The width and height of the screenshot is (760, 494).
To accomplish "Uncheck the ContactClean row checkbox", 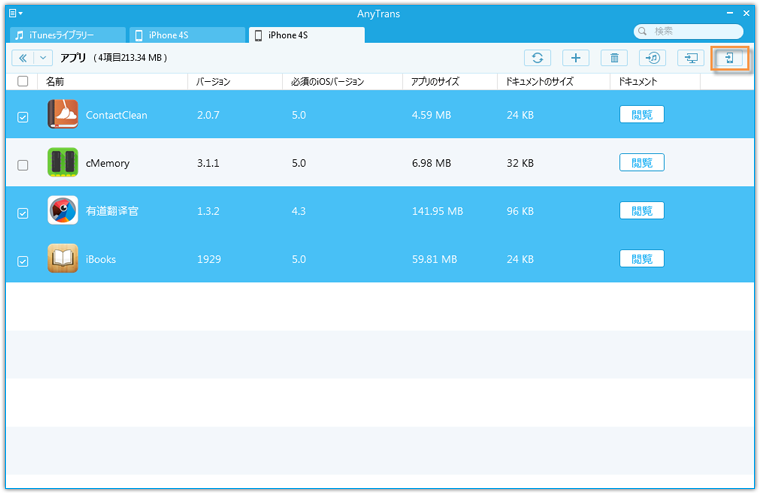I will coord(23,117).
